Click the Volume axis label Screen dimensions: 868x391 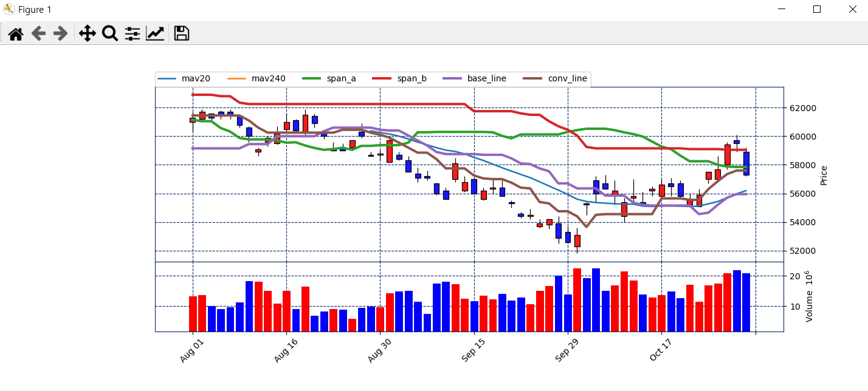click(808, 296)
